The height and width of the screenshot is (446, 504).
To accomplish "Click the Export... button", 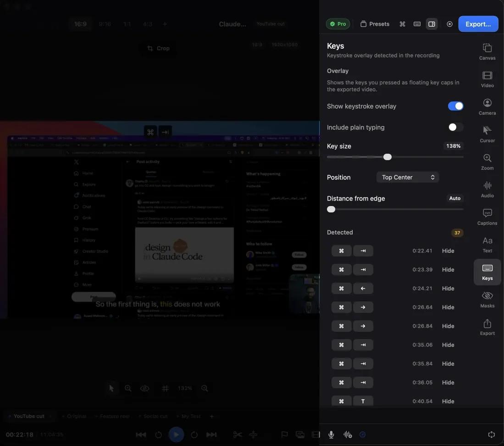I will coord(478,24).
